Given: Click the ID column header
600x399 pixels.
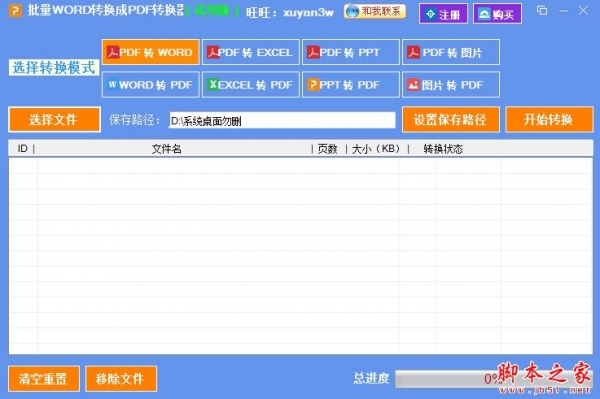Looking at the screenshot, I should pyautogui.click(x=23, y=148).
